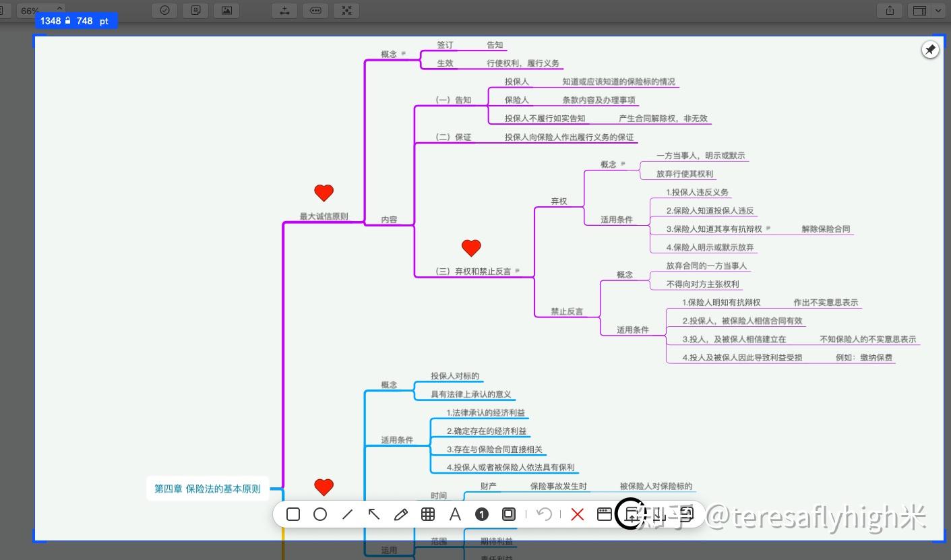This screenshot has width=951, height=560.
Task: Click the insert image icon in top toolbar
Action: [x=226, y=10]
